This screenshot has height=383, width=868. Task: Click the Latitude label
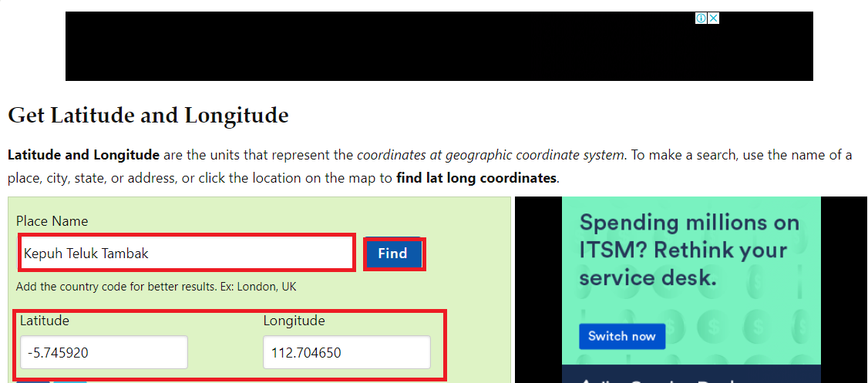pos(45,321)
